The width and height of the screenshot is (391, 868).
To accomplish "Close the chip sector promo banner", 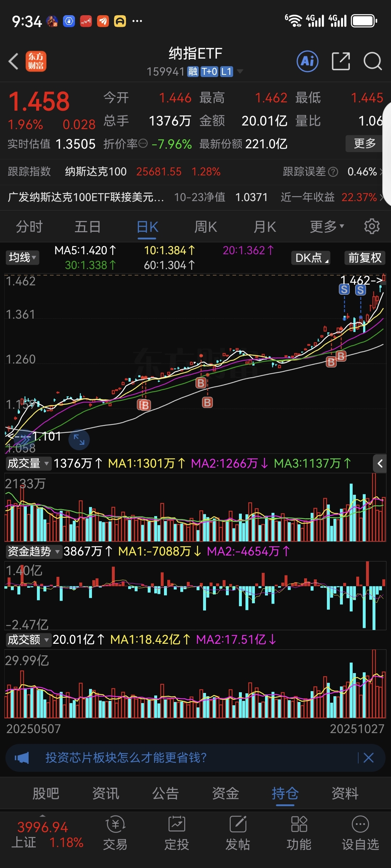I will point(369,757).
